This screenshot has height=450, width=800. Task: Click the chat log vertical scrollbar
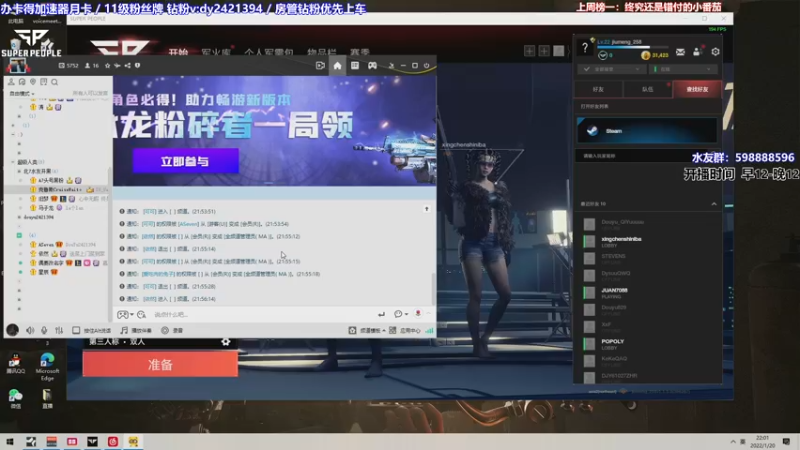(x=434, y=288)
